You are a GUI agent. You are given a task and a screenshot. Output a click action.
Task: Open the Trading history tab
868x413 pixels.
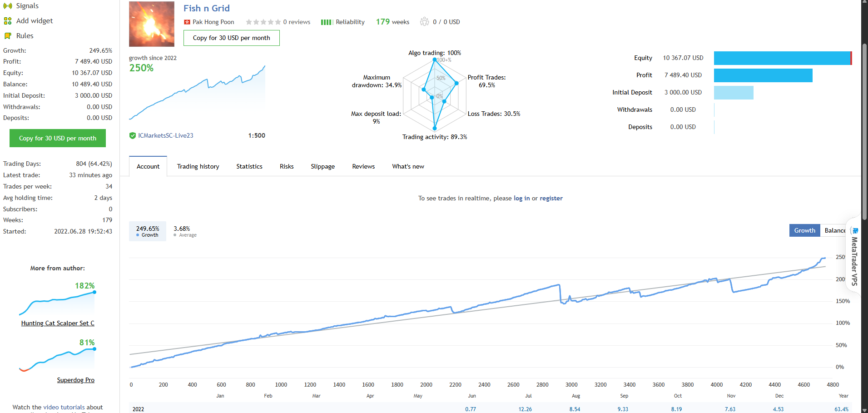coord(198,166)
